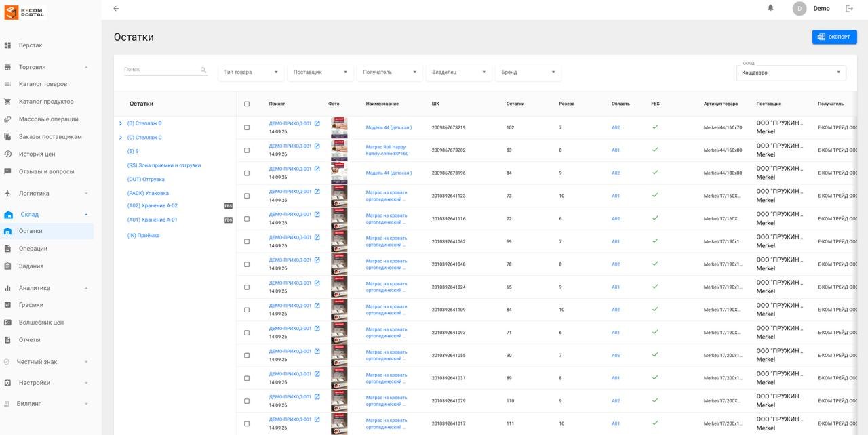Open external link for barcode 2009867673202 receipt
This screenshot has height=435, width=868.
[317, 146]
